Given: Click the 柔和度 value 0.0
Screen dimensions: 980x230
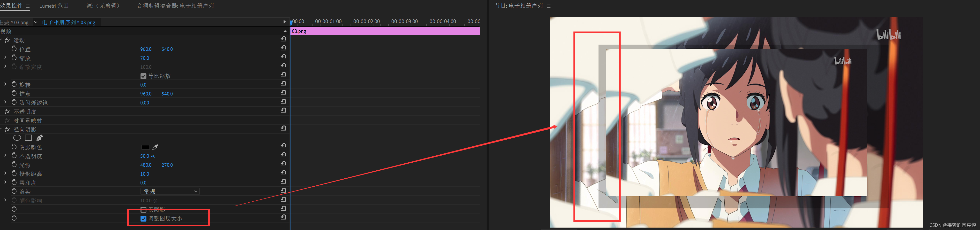Looking at the screenshot, I should [x=143, y=183].
